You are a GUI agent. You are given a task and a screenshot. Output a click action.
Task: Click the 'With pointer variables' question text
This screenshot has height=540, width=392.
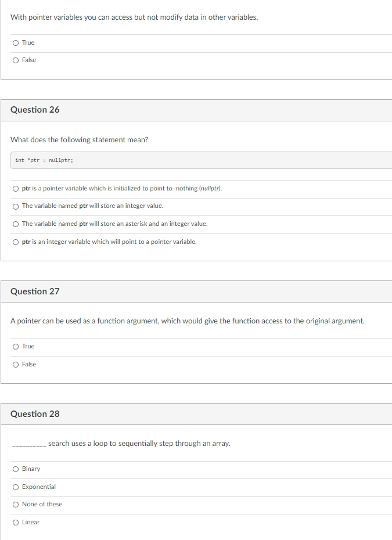point(134,17)
